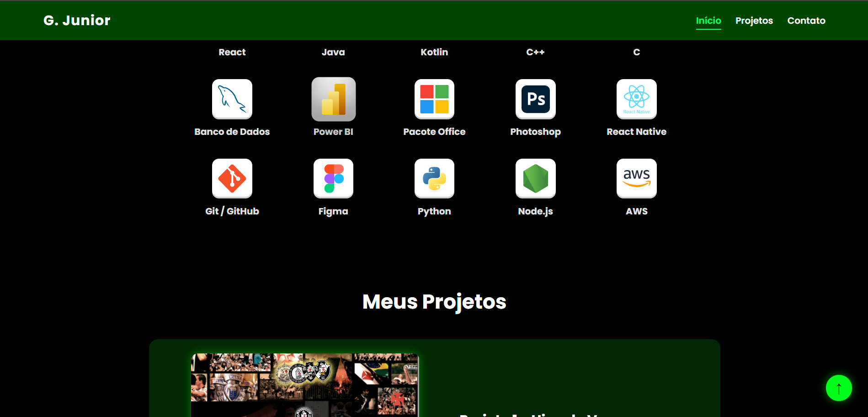Navigate to the Projetos menu item

tap(754, 20)
